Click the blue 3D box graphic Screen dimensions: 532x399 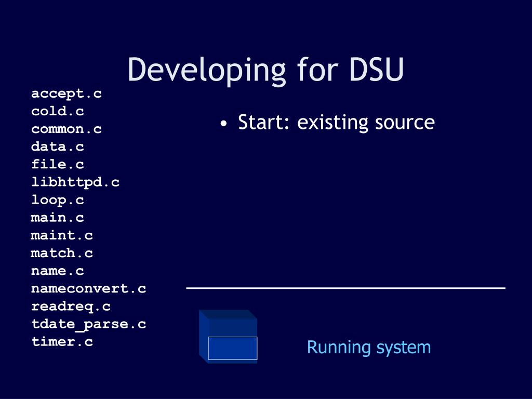228,336
